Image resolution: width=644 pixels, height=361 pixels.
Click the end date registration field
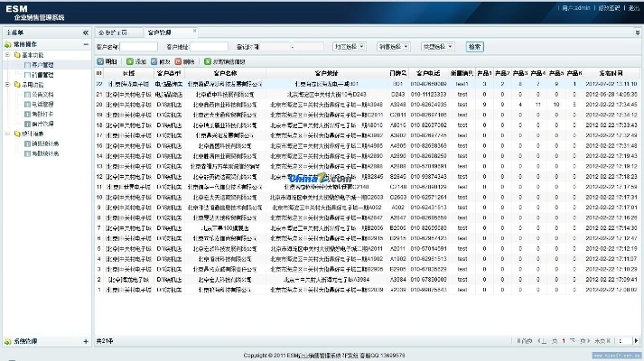(x=309, y=47)
